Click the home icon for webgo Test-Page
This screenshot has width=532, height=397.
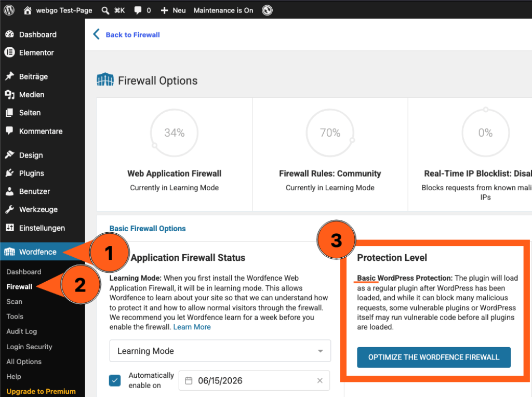(28, 10)
